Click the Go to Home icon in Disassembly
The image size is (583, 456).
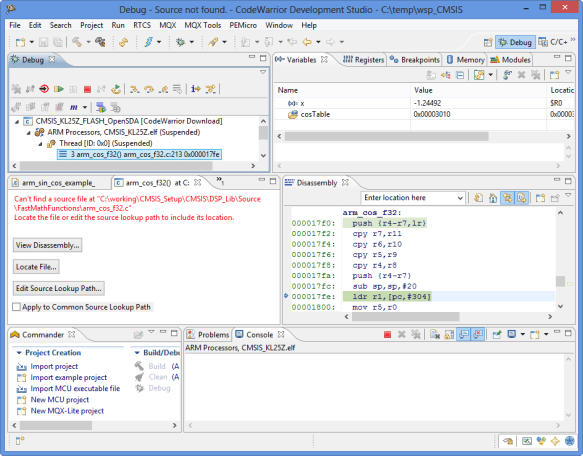[x=493, y=198]
